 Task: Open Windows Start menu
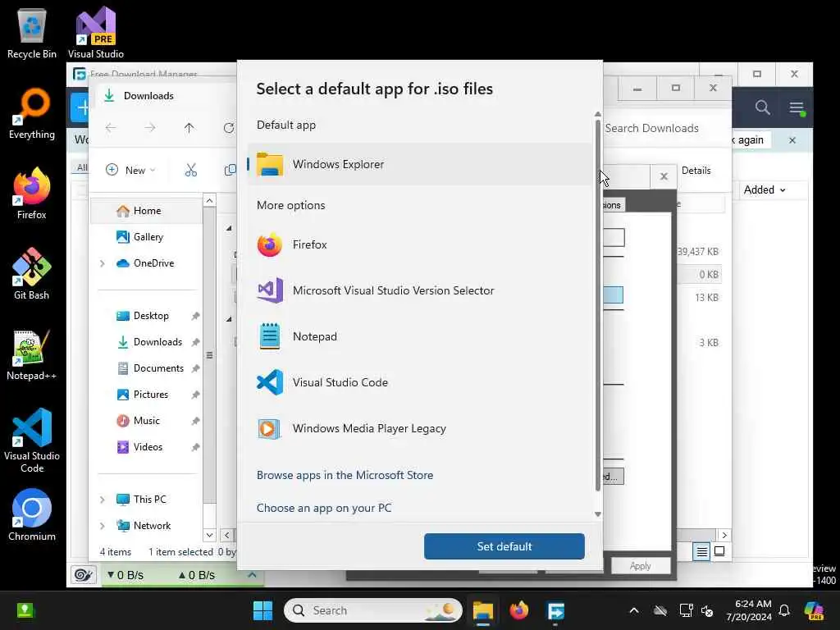click(262, 610)
